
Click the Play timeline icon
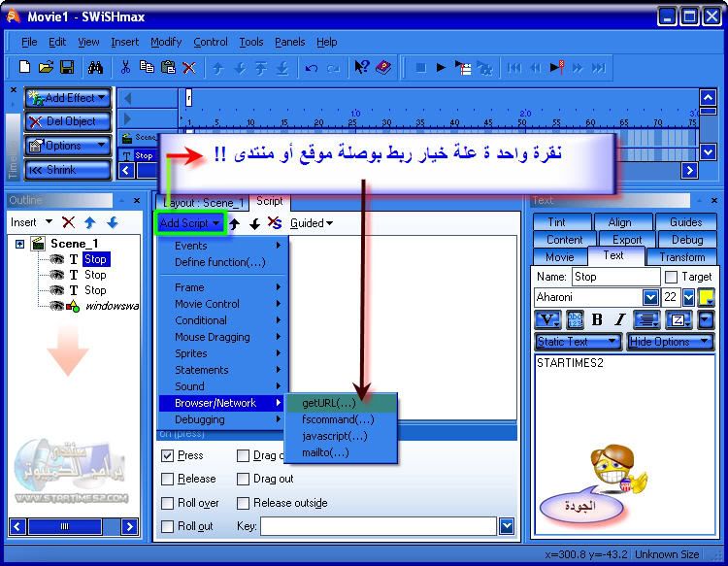[463, 68]
